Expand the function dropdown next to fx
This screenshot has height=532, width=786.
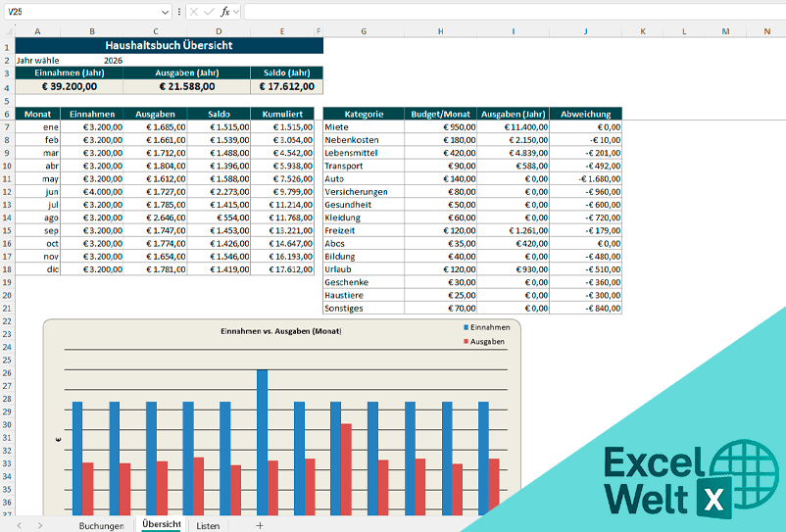click(x=236, y=11)
